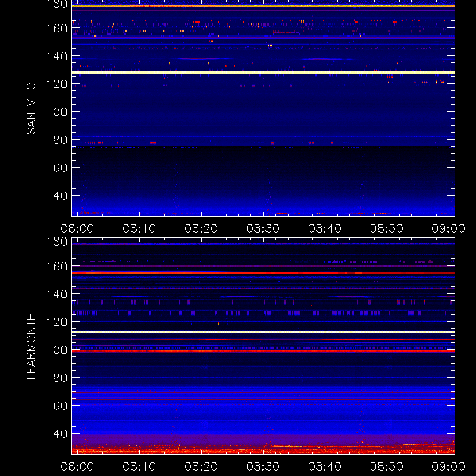Pick the 08:50 time label under Learmonth plot
The image size is (476, 476).
click(386, 466)
